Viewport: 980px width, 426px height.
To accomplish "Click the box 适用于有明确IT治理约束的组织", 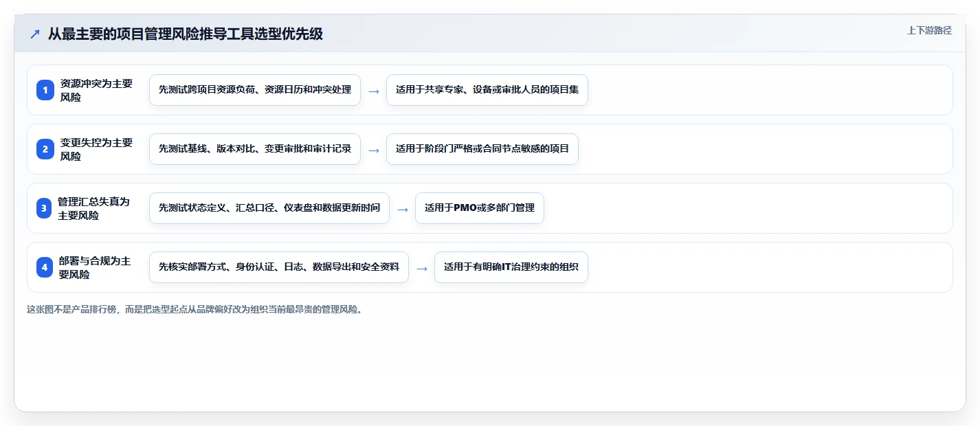I will [x=511, y=267].
